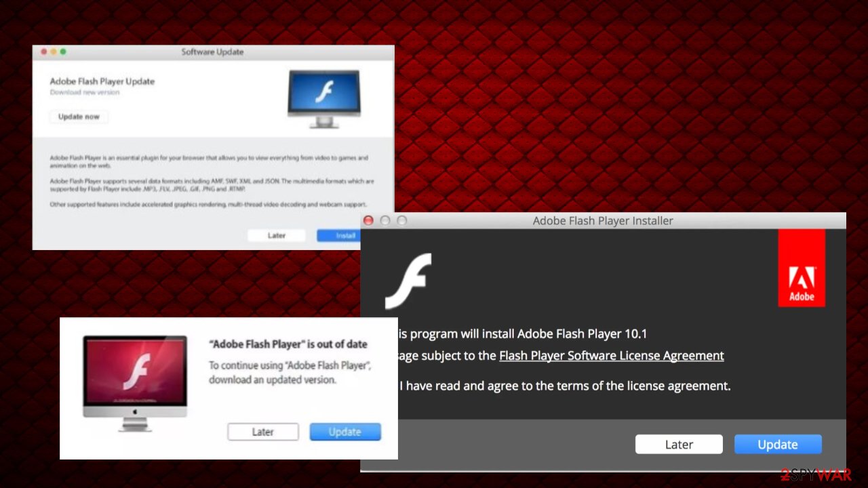868x488 pixels.
Task: Zoom the Adobe Flash Player Installer window
Action: (401, 220)
